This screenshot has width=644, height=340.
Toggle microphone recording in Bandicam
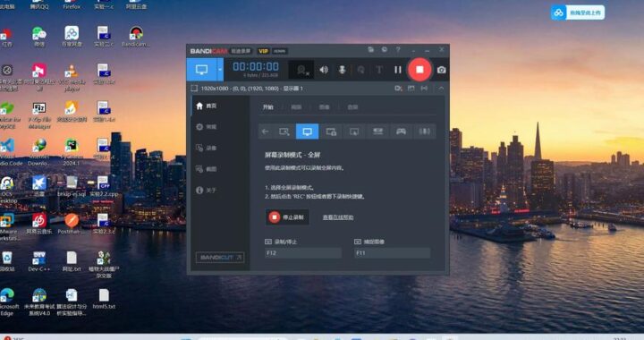pos(342,70)
